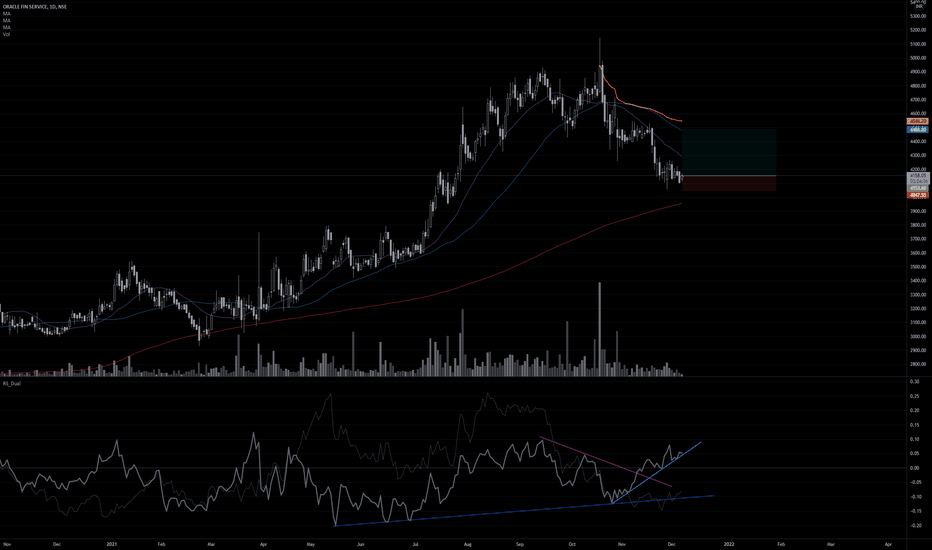Select the long dark-blue support trendline in RS_Dual

click(x=524, y=510)
